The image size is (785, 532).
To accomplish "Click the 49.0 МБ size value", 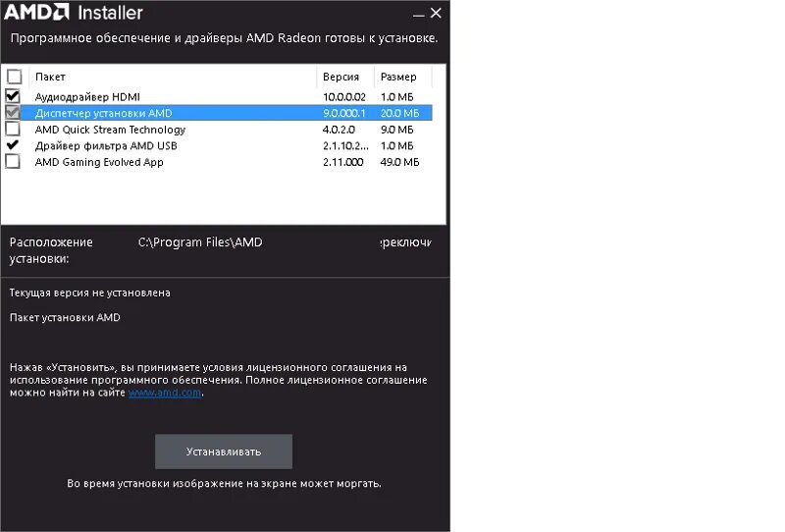I will tap(400, 162).
